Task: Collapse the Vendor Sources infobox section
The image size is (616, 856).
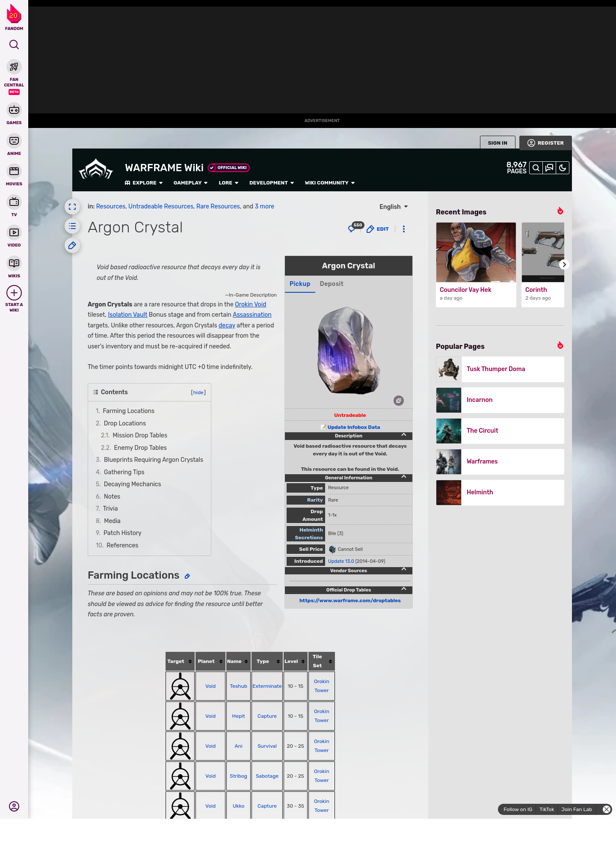Action: (x=349, y=571)
